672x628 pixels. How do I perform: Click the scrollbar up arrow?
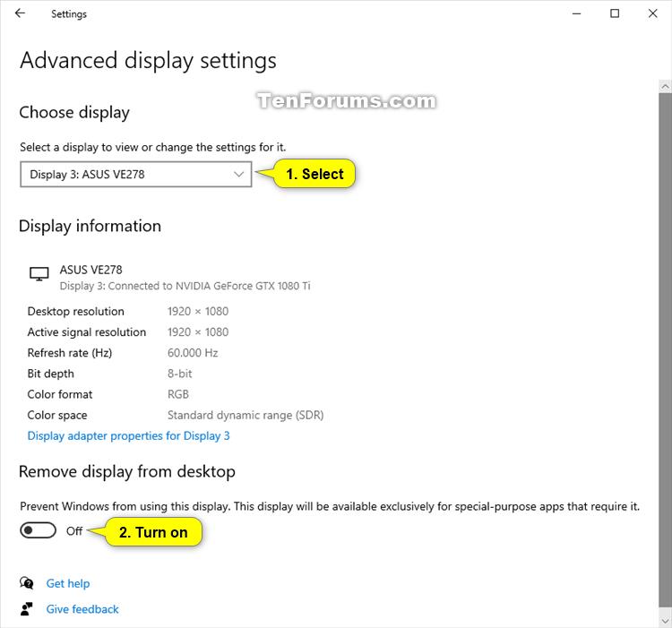click(665, 86)
